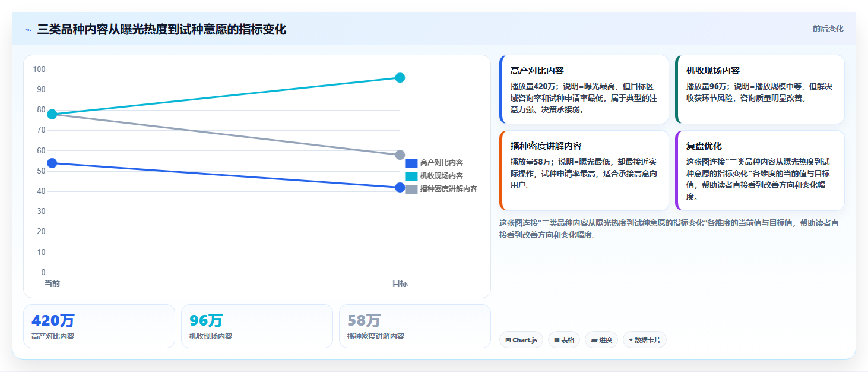
Task: Select the Chart.js tag
Action: tap(521, 340)
